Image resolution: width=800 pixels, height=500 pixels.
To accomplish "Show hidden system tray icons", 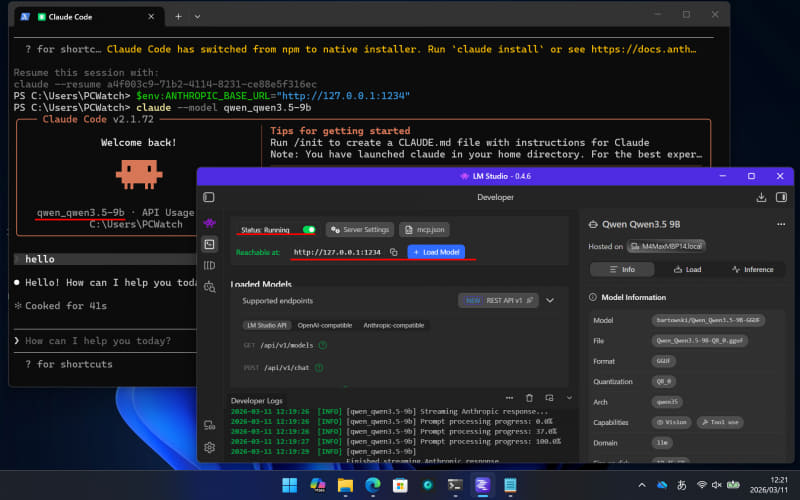I will [642, 485].
